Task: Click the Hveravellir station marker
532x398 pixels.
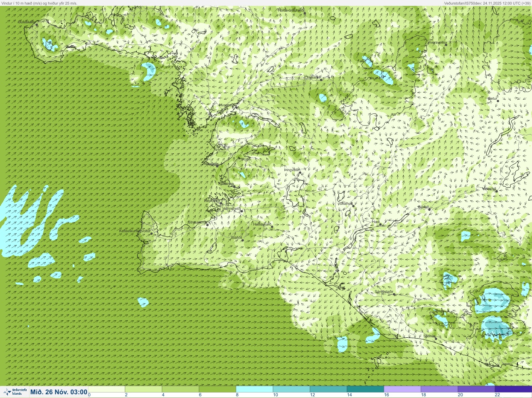Action: coord(445,44)
